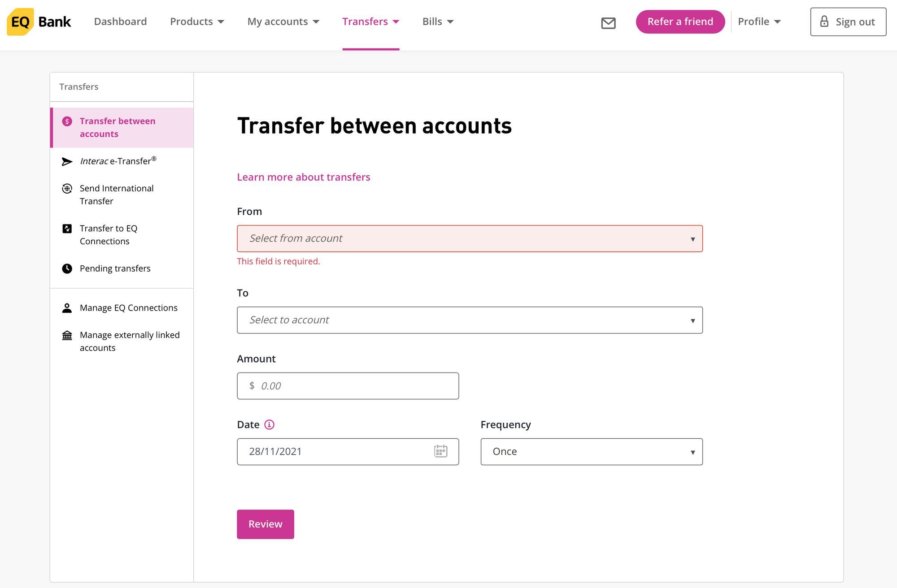The width and height of the screenshot is (897, 588).
Task: Open the Bills menu
Action: [438, 22]
